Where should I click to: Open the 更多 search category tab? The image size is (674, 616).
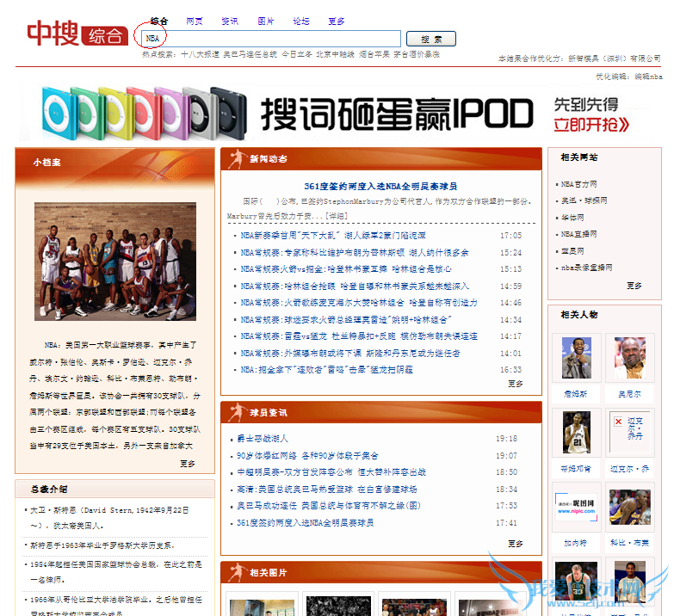[x=337, y=22]
